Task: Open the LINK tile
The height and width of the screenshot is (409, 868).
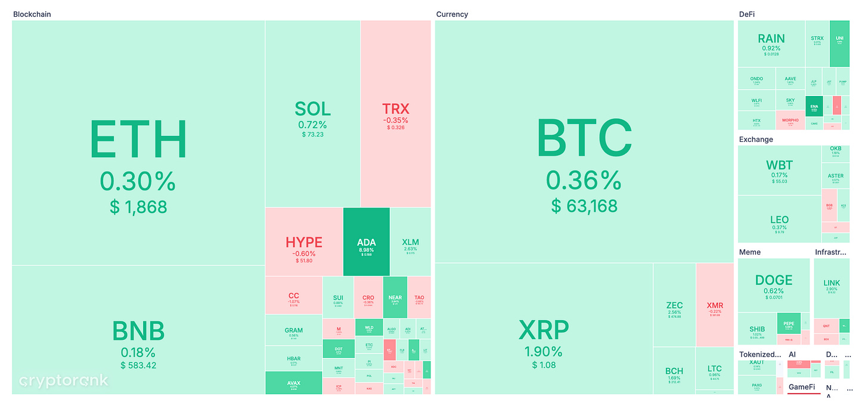Action: [x=831, y=288]
